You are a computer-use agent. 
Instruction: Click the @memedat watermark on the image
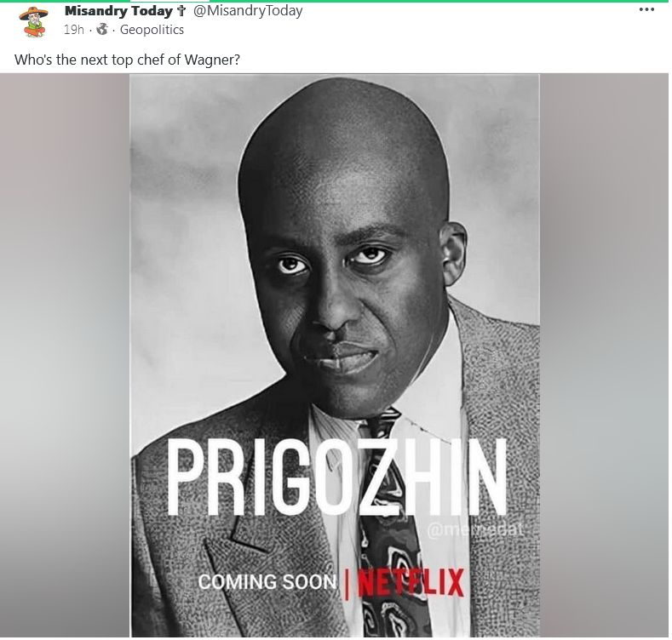pos(475,530)
